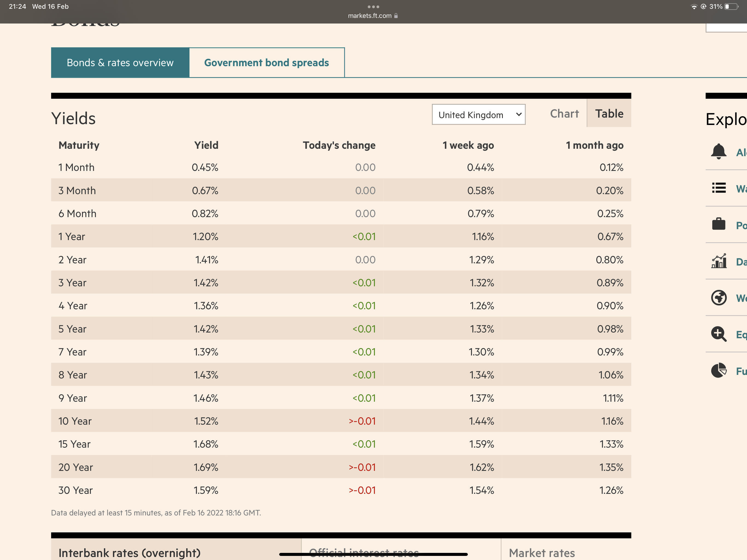
Task: Open the pie chart Funds icon
Action: coord(719,370)
